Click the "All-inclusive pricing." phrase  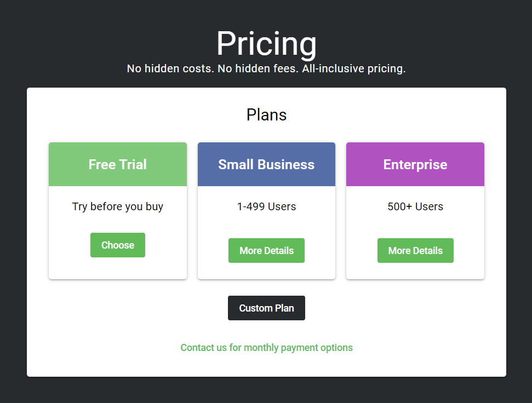click(354, 69)
